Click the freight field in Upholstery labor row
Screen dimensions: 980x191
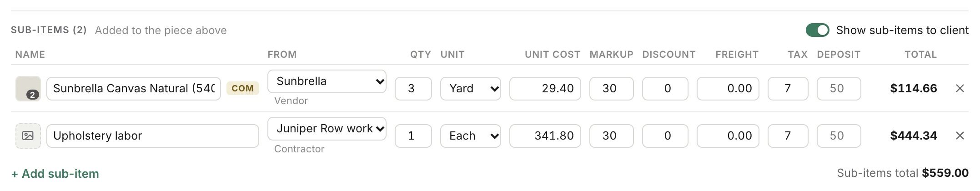[x=728, y=136]
